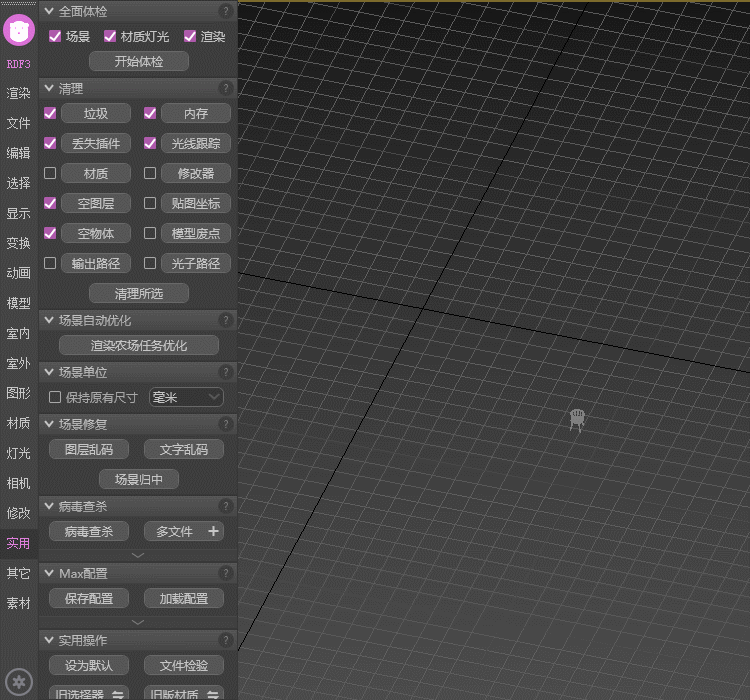The image size is (750, 700).
Task: Click help icon for 实用操作 section
Action: pyautogui.click(x=225, y=640)
